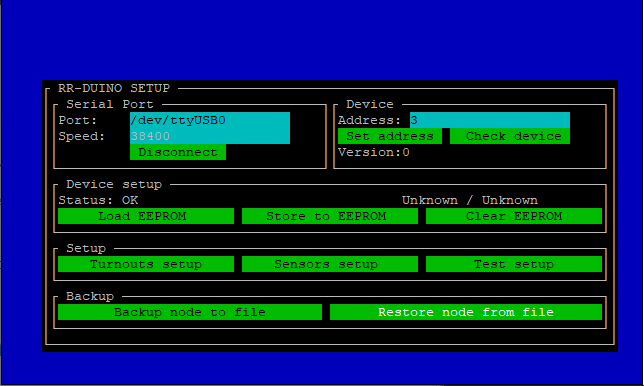Click the Speed: label
644x386 pixels.
point(82,136)
